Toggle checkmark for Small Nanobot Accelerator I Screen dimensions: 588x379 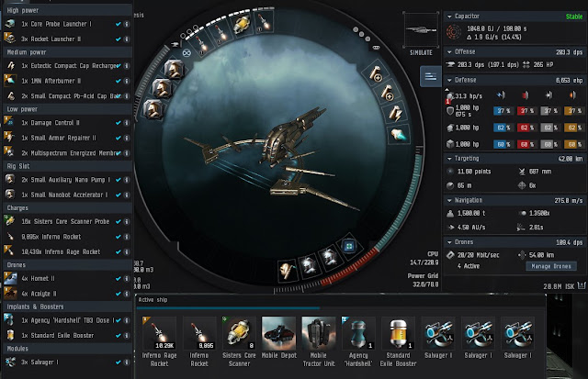click(119, 195)
